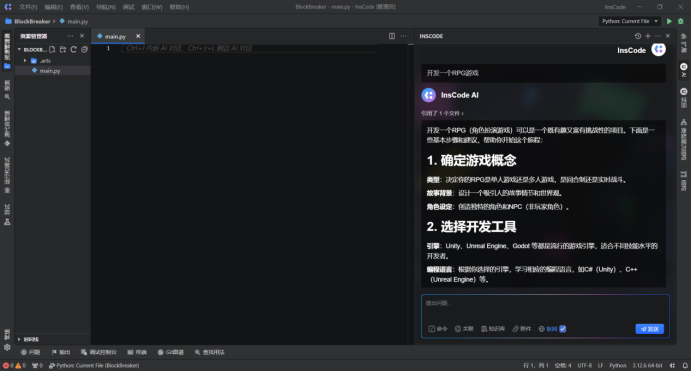Open the debug console panel

(x=99, y=352)
